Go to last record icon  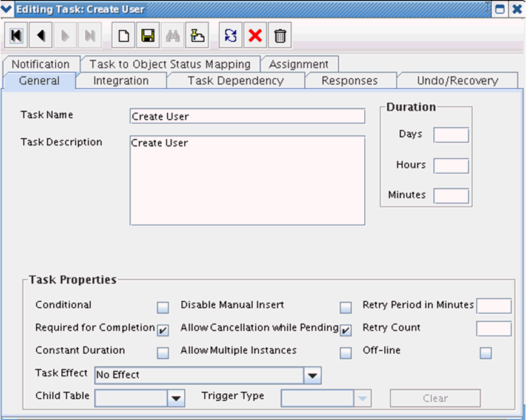(x=90, y=35)
